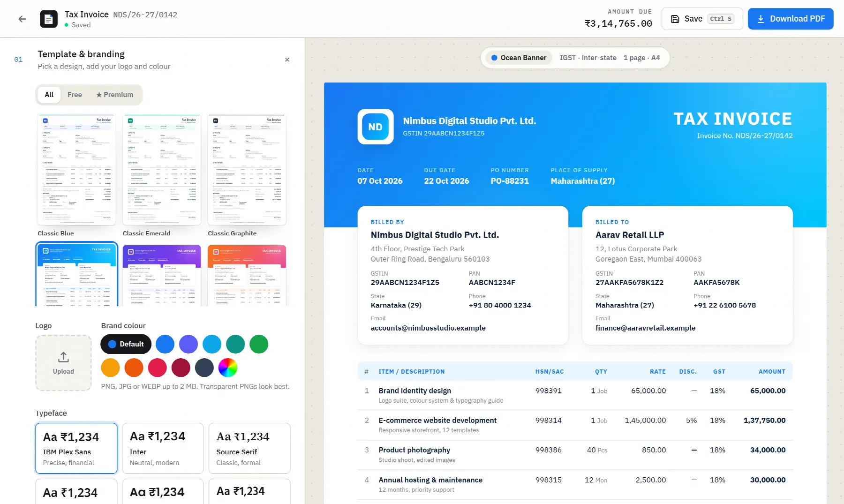The width and height of the screenshot is (844, 504).
Task: Choose the orange-pink banner template thumbnail
Action: [247, 276]
